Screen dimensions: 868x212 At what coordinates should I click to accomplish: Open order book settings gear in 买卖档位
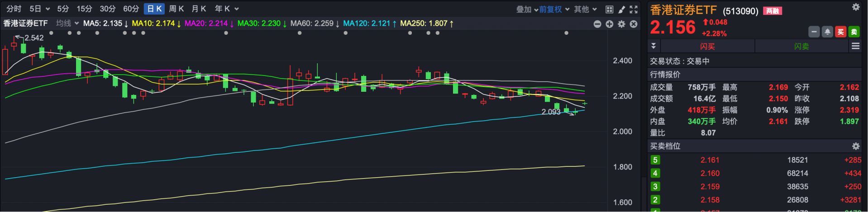pyautogui.click(x=855, y=146)
